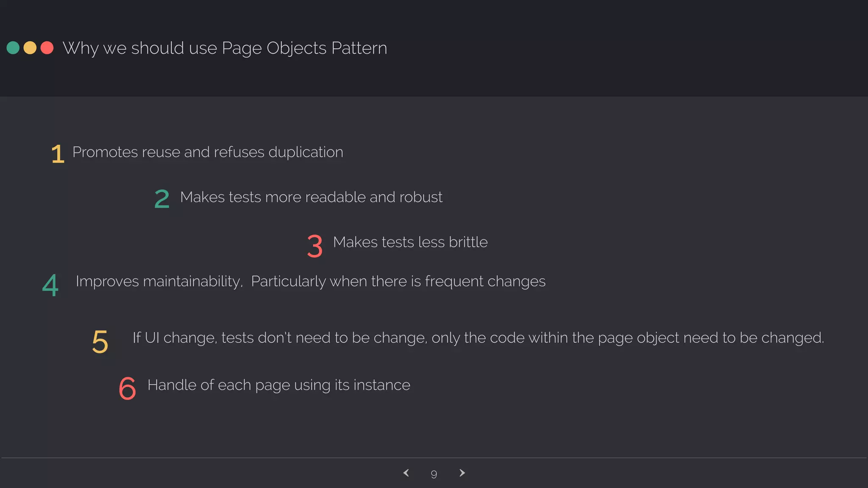Click the green number 4 marker
The width and height of the screenshot is (868, 488).
50,285
